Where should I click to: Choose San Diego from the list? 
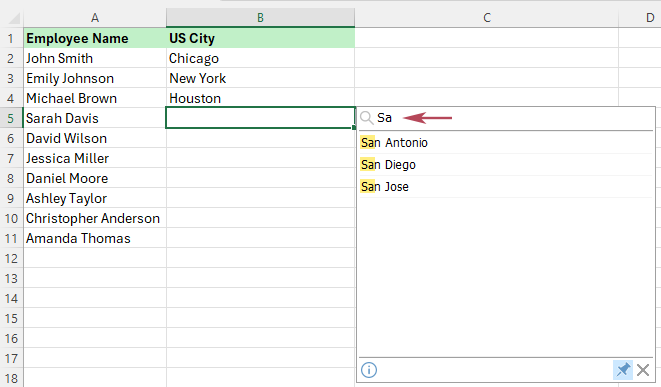pyautogui.click(x=506, y=164)
